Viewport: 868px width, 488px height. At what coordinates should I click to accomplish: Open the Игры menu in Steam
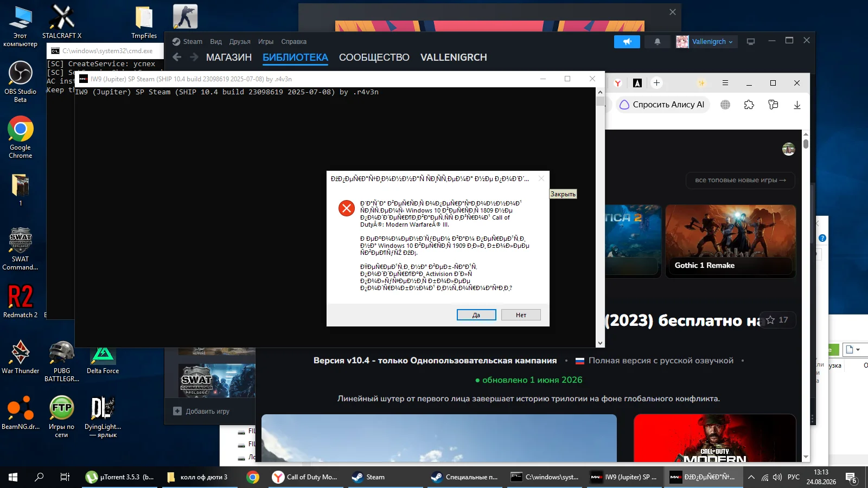266,42
